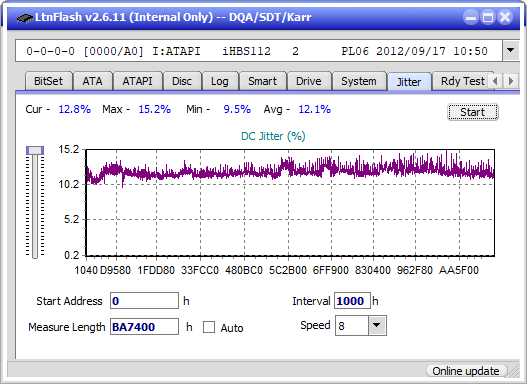This screenshot has height=384, width=527.
Task: Select the iHBS112 drive entry field
Action: tap(259, 51)
